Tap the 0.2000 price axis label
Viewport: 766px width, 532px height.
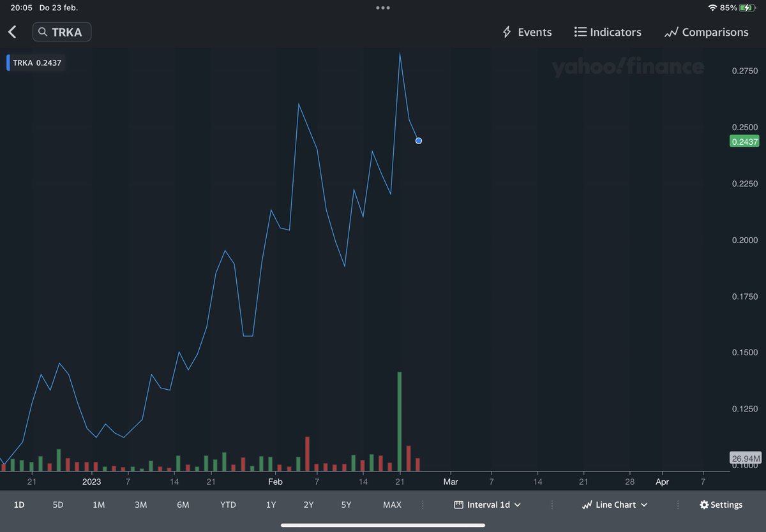coord(745,240)
